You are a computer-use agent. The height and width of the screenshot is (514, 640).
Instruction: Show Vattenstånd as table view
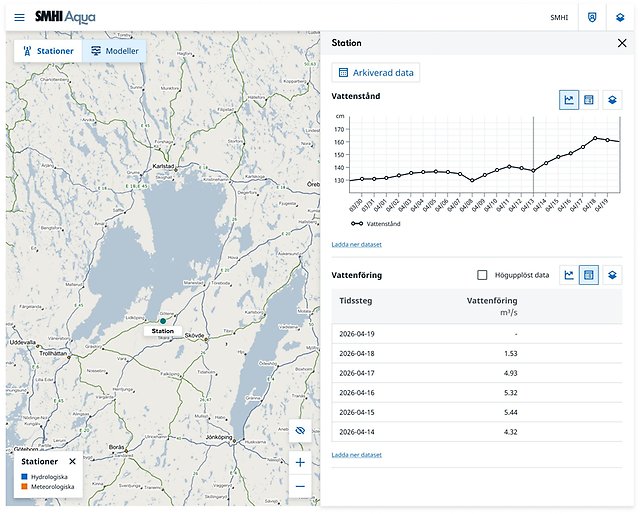click(589, 100)
